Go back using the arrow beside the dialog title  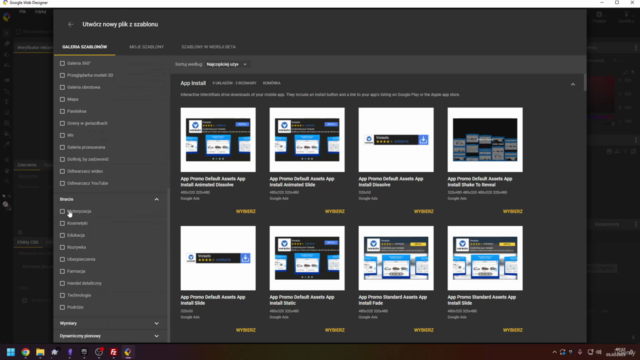(71, 24)
